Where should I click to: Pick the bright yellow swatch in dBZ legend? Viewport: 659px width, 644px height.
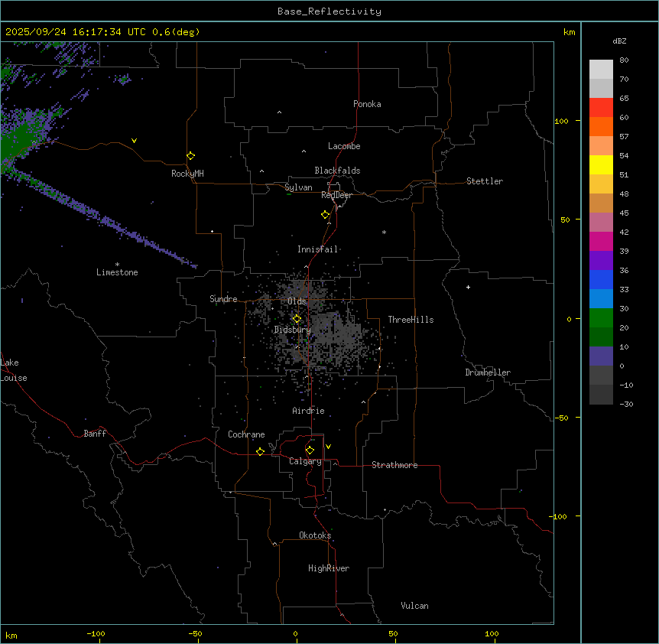[x=601, y=165]
